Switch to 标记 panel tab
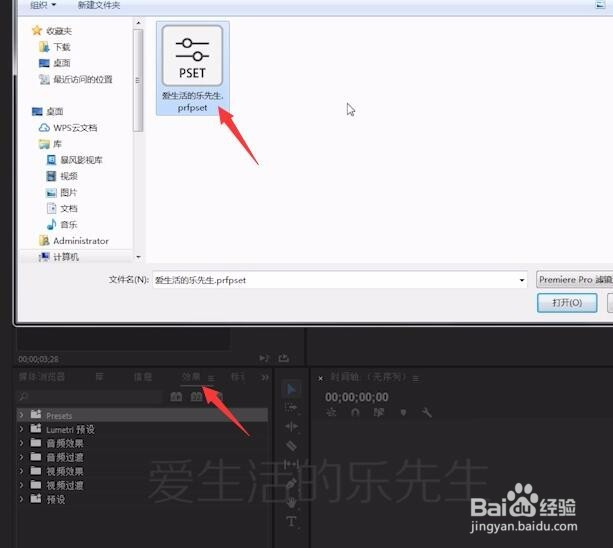Screen dimensions: 613x548 point(238,377)
